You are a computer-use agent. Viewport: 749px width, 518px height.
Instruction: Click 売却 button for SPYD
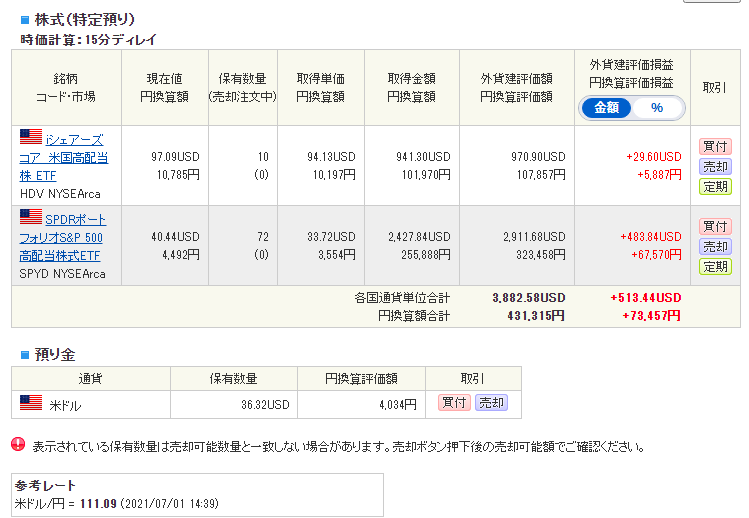coord(715,246)
